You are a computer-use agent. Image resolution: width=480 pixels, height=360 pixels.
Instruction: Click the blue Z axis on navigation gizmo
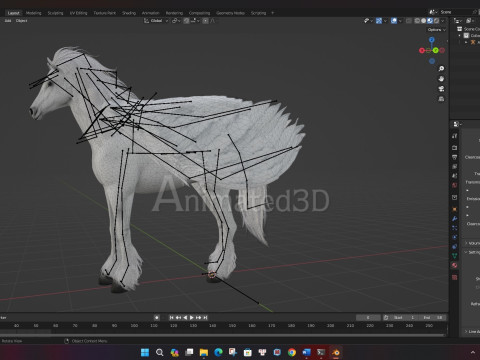432,40
